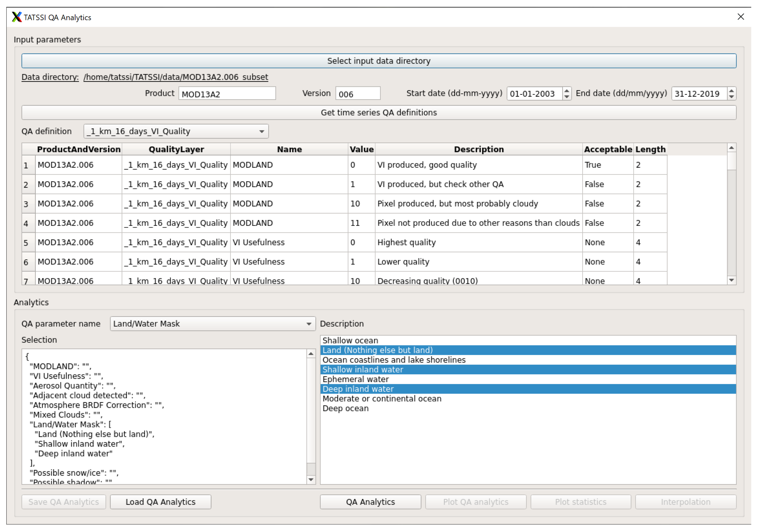The width and height of the screenshot is (757, 532).
Task: Deselect Shallow inland water list item
Action: 363,370
